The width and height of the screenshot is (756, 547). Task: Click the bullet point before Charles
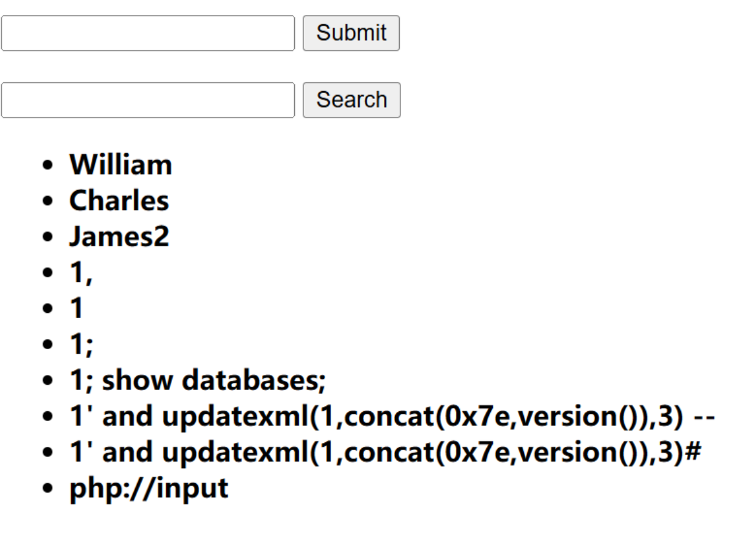click(x=47, y=202)
